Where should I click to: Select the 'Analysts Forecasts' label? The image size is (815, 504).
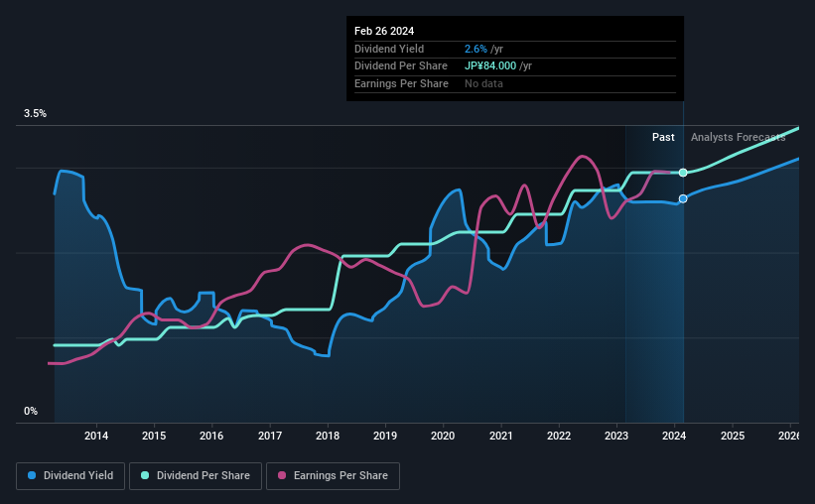[x=739, y=137]
